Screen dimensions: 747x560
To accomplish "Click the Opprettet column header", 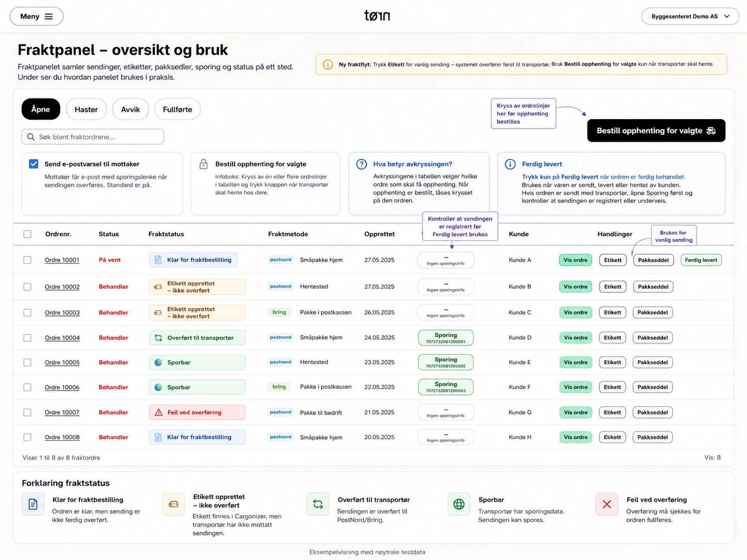I will click(380, 234).
